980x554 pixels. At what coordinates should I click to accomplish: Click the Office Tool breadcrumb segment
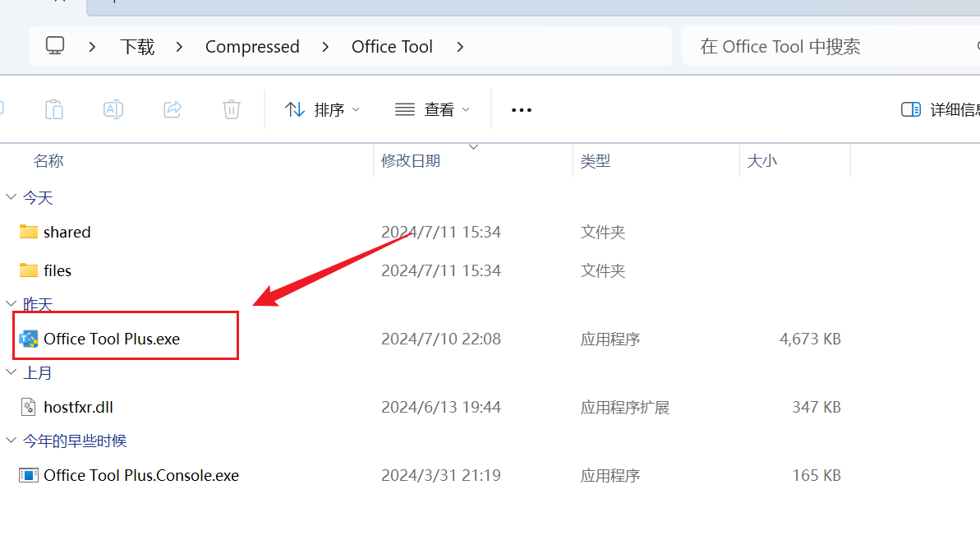(392, 47)
